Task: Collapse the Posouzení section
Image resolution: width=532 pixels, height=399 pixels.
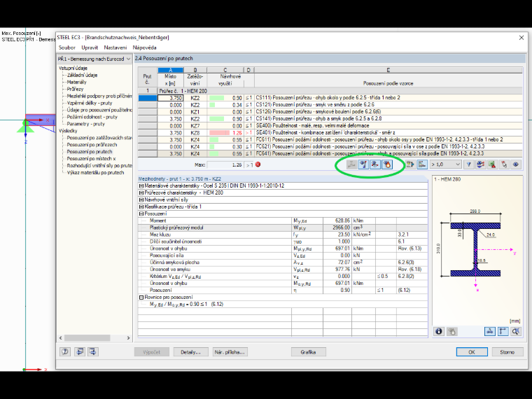Action: (x=141, y=213)
